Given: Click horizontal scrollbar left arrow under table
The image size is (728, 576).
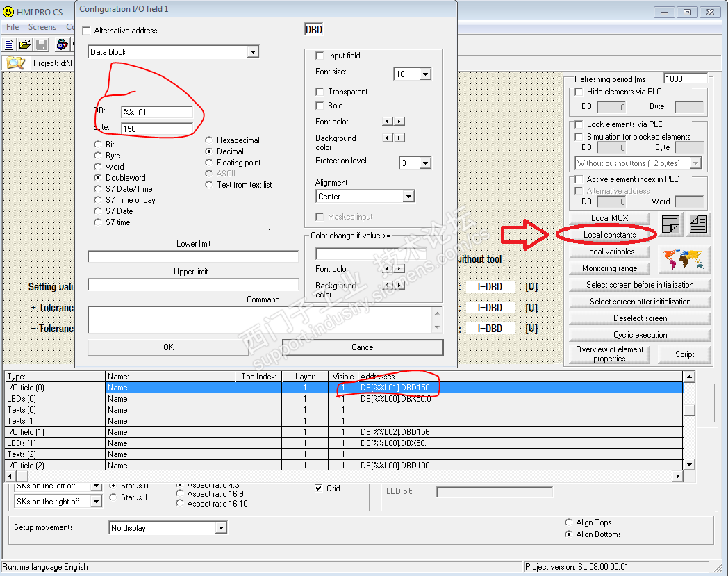Looking at the screenshot, I should pyautogui.click(x=10, y=476).
